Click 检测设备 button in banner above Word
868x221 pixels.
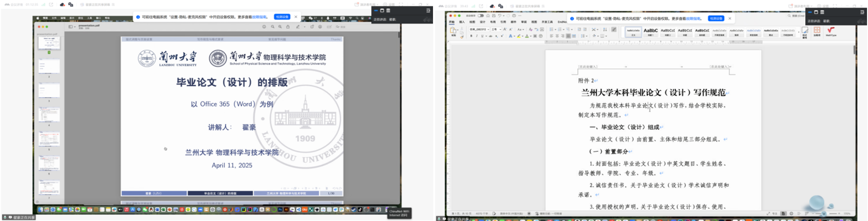pos(715,18)
